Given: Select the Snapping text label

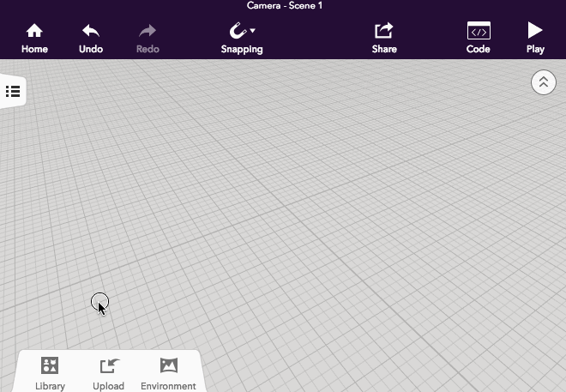Looking at the screenshot, I should [242, 49].
